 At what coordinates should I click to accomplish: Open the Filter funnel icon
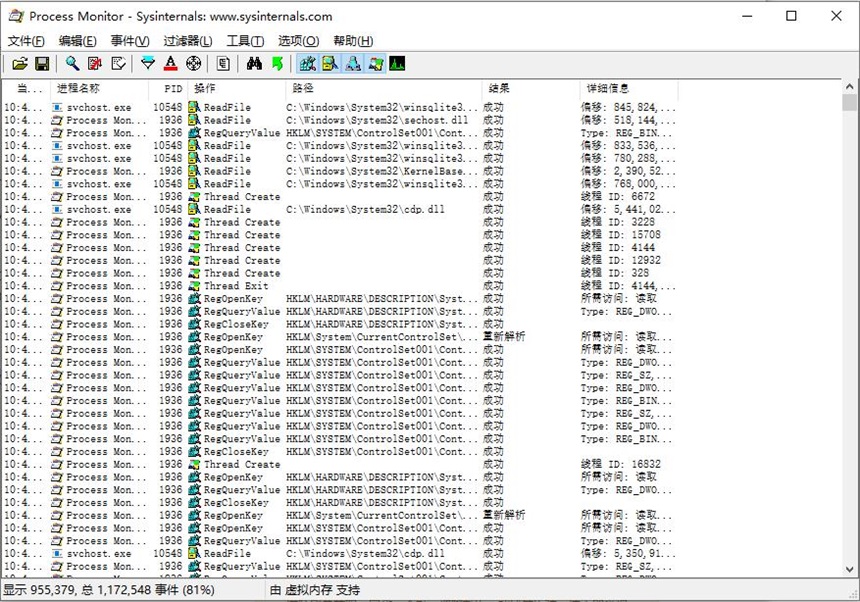tap(148, 64)
